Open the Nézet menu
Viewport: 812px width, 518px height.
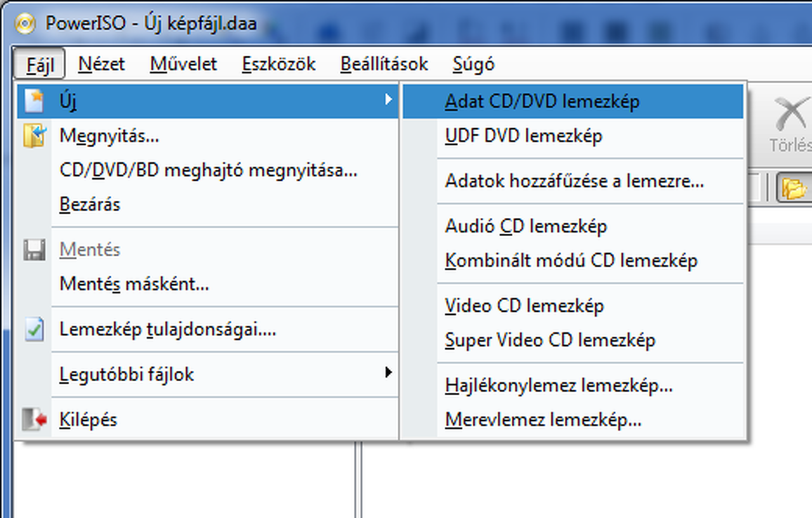[101, 64]
